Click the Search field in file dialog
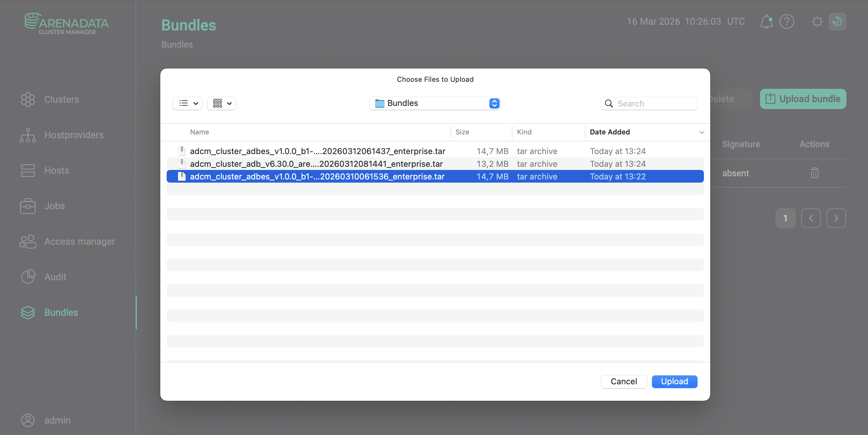Screen dimensions: 868x435 tap(654, 104)
